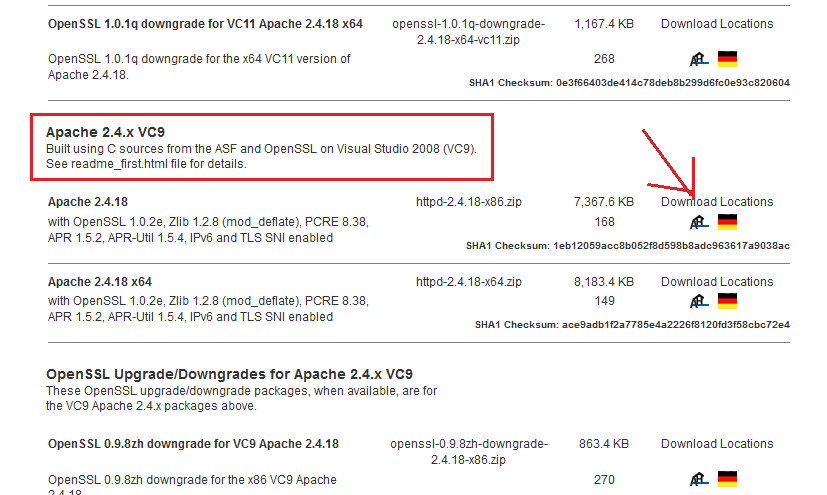
Task: Click filename httpd-2.4.18-x86.zip
Action: click(x=468, y=202)
